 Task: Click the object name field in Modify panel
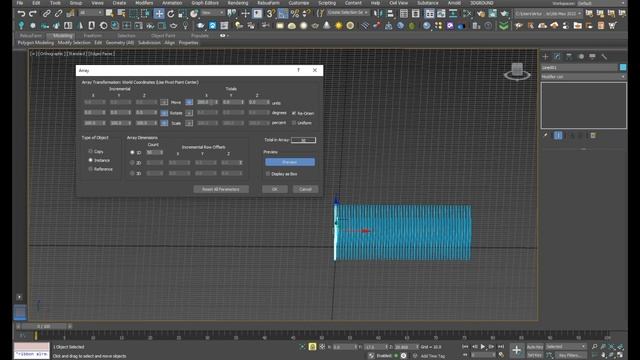[x=580, y=67]
